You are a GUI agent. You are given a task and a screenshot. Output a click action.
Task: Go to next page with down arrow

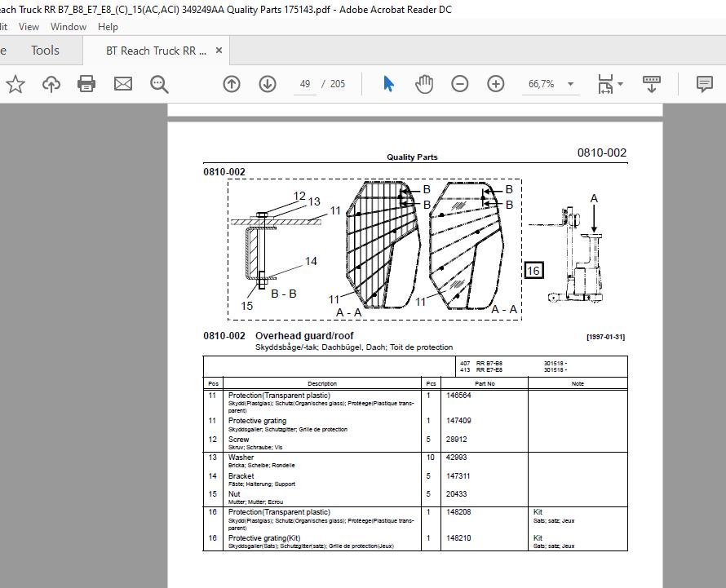[x=267, y=84]
